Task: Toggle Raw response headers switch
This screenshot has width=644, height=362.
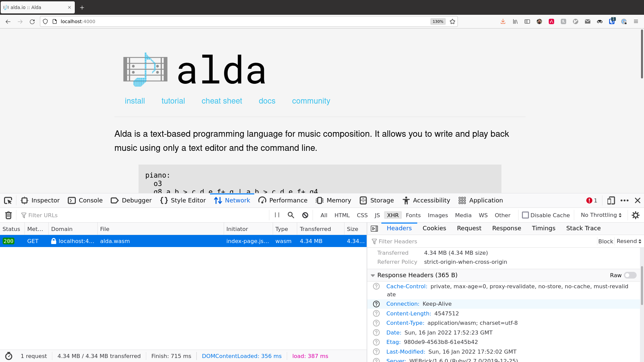Action: (630, 275)
